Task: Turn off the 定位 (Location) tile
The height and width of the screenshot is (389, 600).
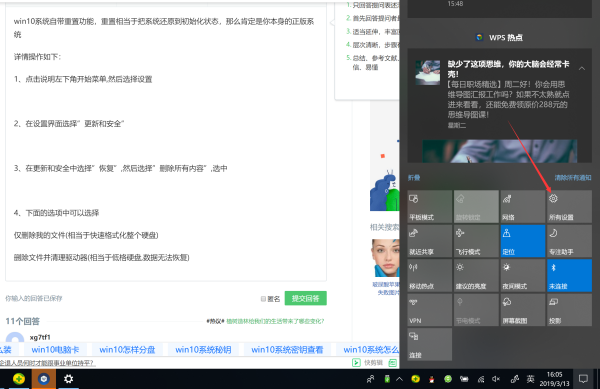Action: click(523, 241)
